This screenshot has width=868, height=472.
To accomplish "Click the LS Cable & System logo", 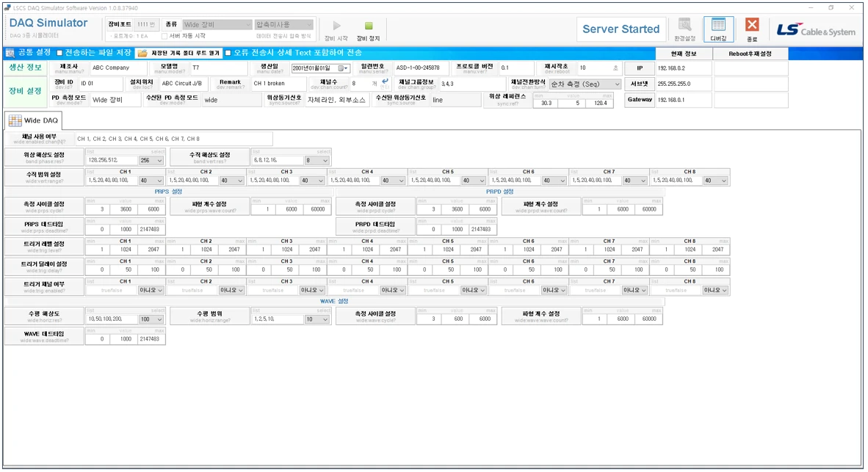I will point(816,30).
